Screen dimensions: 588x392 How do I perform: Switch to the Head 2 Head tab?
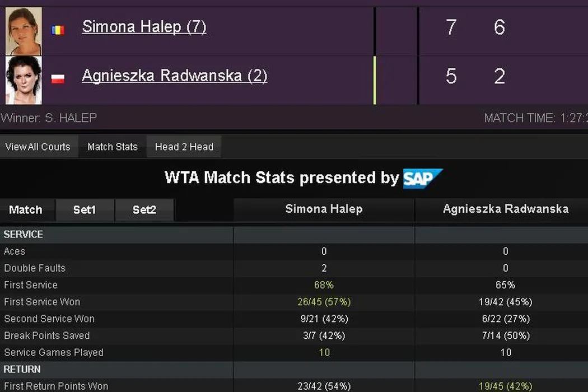click(x=184, y=147)
